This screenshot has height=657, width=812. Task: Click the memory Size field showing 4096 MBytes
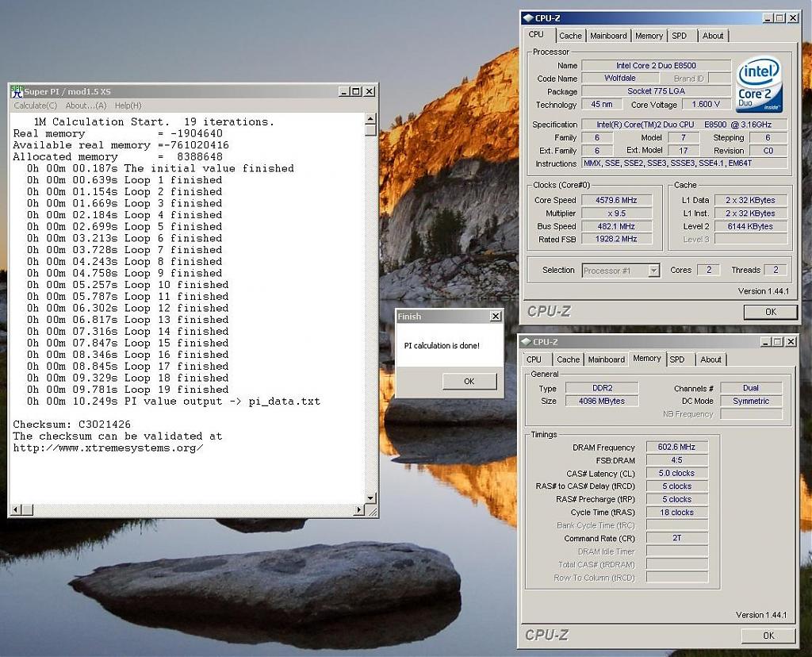pyautogui.click(x=602, y=401)
